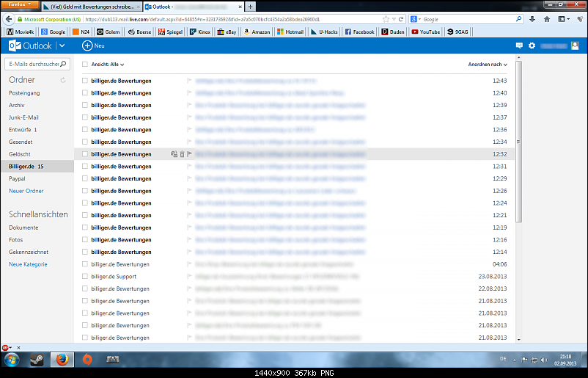Tick checkbox of the 12:32 mail
Viewport: 588px width, 378px height.
pyautogui.click(x=85, y=154)
